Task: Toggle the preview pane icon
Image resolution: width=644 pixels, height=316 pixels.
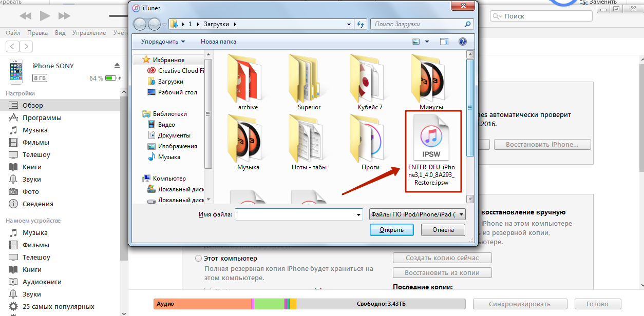Action: (444, 42)
